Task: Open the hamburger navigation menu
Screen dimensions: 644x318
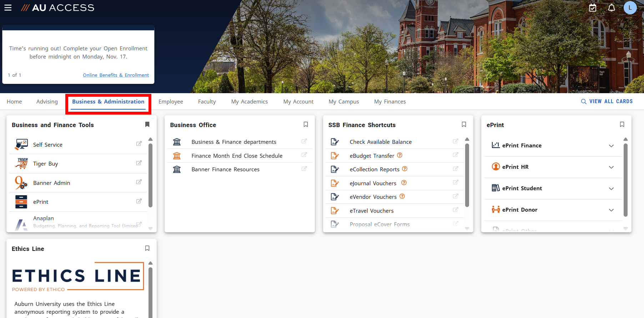Action: tap(8, 7)
